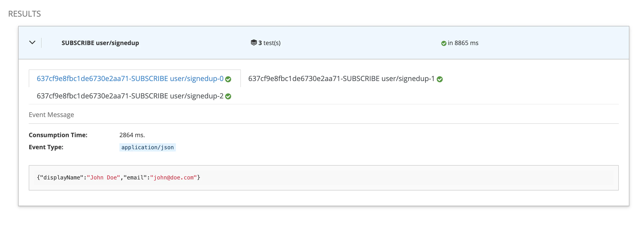Click the success check on signedup-0 tab
The height and width of the screenshot is (226, 644).
[x=228, y=79]
